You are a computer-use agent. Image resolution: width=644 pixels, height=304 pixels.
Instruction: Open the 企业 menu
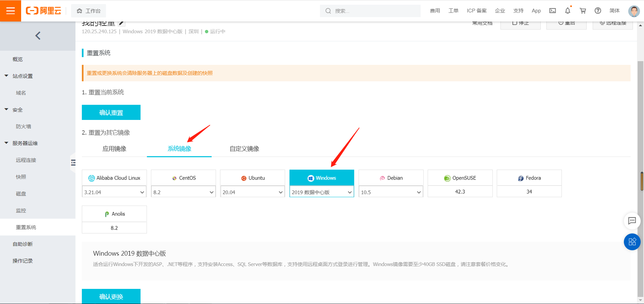pyautogui.click(x=500, y=11)
